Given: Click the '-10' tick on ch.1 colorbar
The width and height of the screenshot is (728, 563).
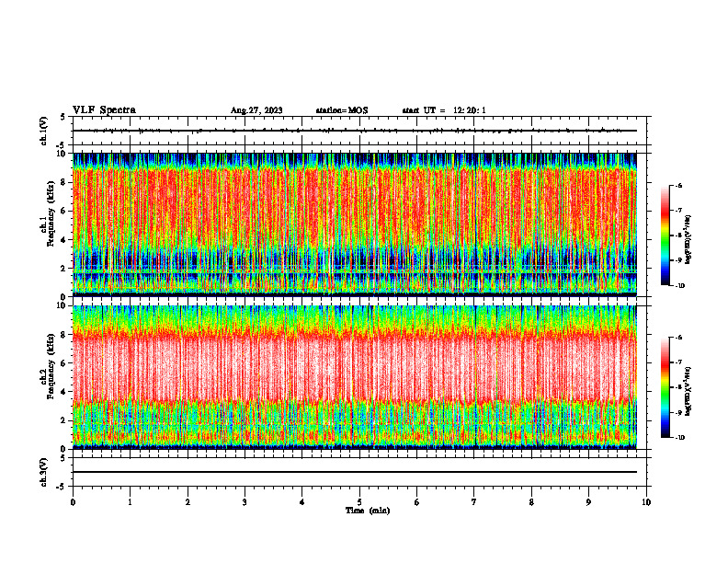Looking at the screenshot, I should (x=679, y=285).
